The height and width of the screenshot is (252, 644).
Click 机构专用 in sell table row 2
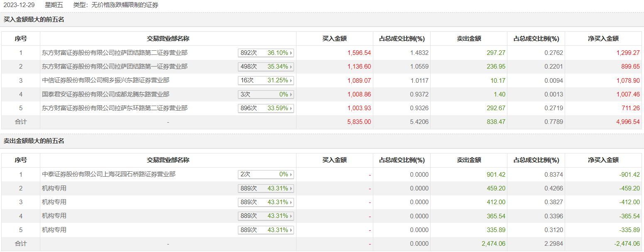[x=54, y=188]
